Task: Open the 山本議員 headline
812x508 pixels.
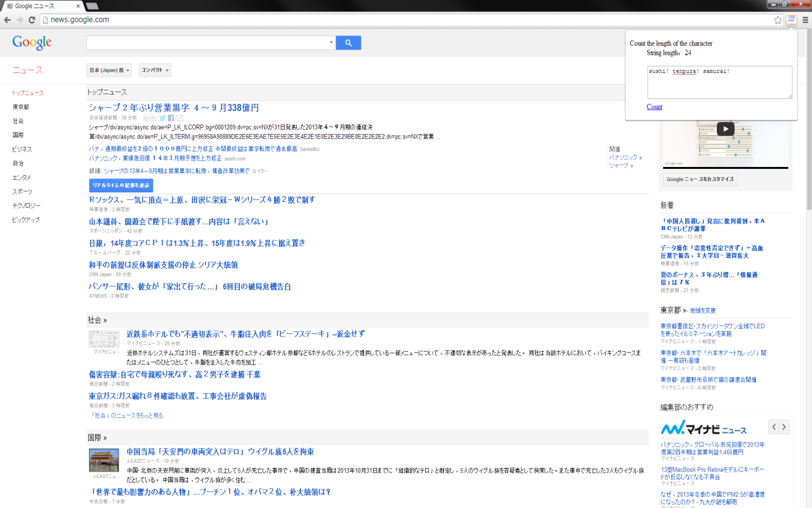Action: (x=180, y=222)
